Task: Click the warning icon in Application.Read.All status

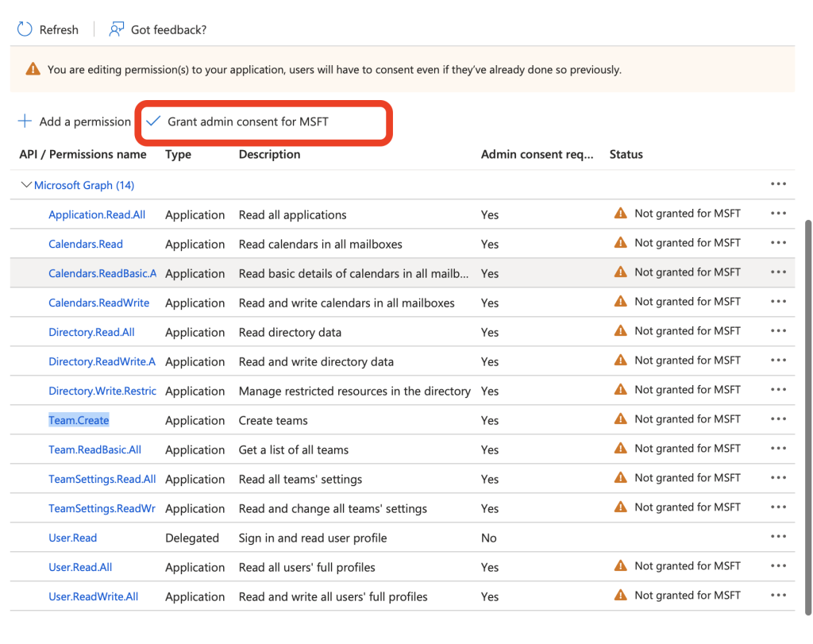Action: [620, 213]
